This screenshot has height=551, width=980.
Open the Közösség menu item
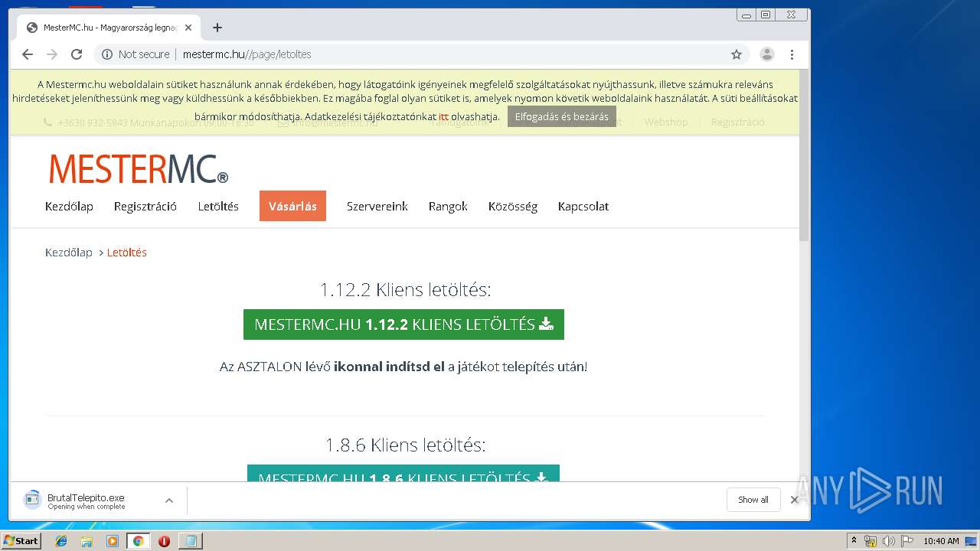coord(513,207)
